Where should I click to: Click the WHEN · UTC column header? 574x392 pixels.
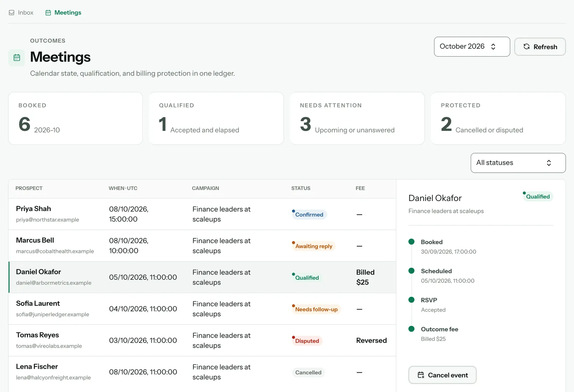click(123, 188)
